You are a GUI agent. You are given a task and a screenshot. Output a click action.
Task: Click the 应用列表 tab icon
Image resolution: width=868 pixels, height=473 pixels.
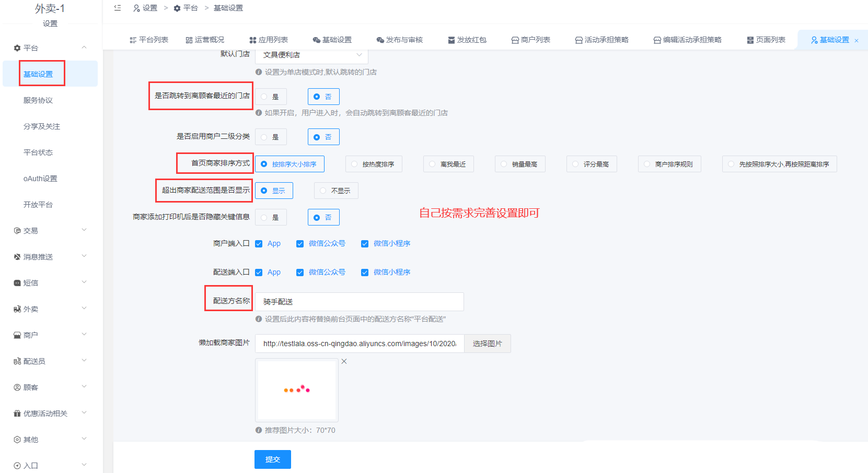253,40
